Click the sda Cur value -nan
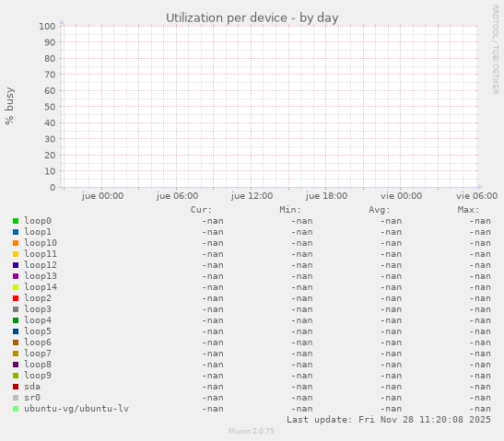Screen dimensions: 504x441 pyautogui.click(x=213, y=387)
